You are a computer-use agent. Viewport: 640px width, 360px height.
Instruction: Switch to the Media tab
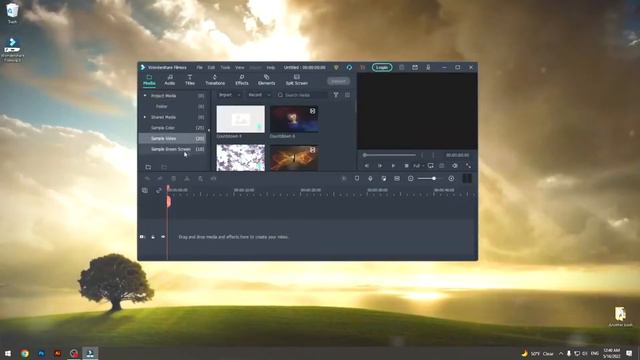point(149,80)
